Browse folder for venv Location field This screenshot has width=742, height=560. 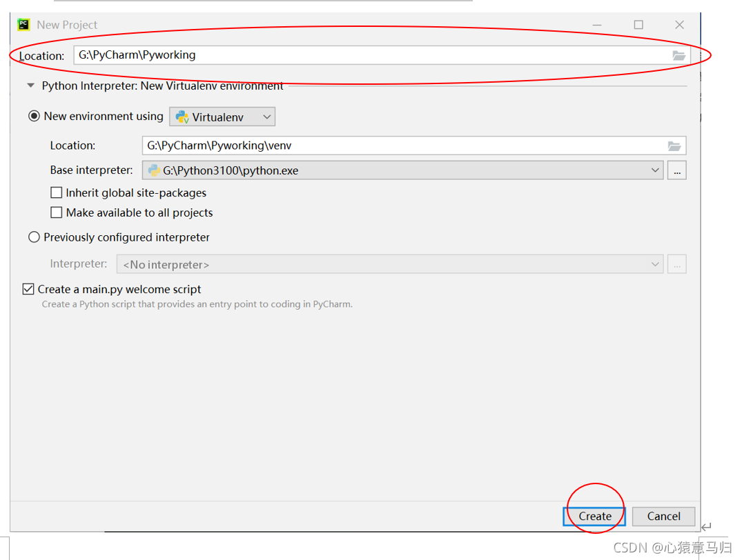tap(674, 146)
